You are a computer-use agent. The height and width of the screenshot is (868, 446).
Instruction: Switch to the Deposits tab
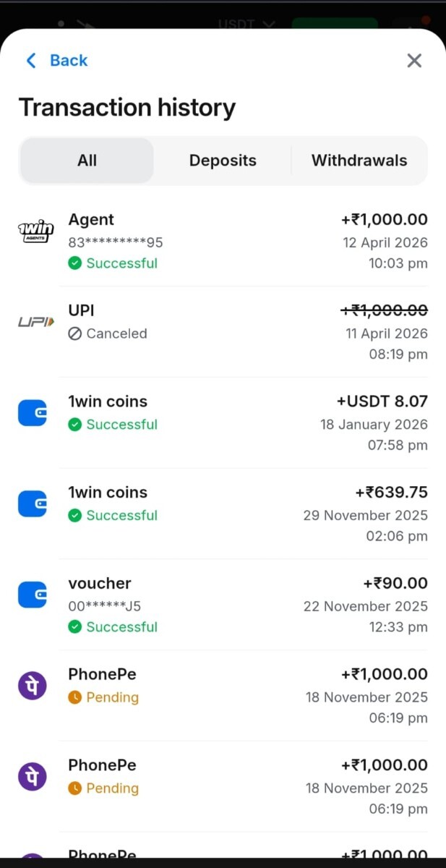pyautogui.click(x=223, y=161)
